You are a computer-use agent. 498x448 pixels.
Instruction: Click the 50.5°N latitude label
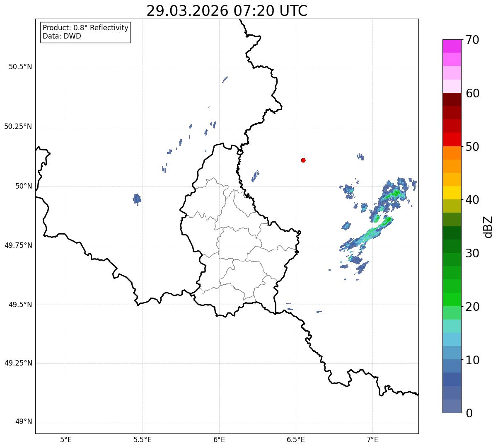tap(20, 67)
